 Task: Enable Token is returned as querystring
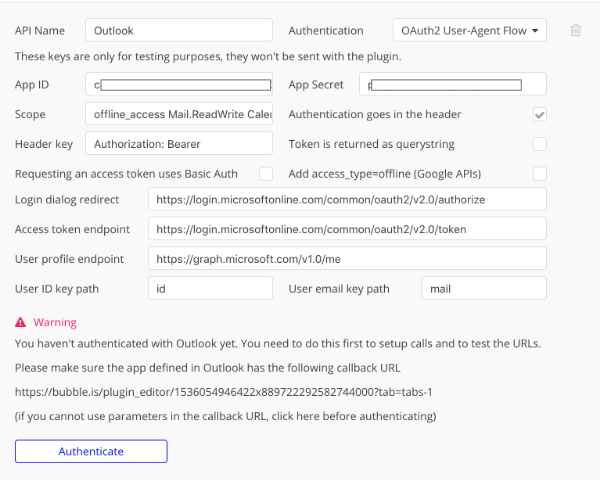pyautogui.click(x=540, y=144)
